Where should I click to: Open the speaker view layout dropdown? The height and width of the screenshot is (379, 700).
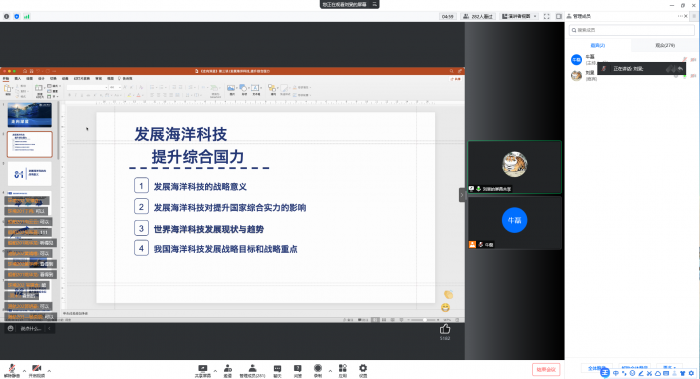519,16
